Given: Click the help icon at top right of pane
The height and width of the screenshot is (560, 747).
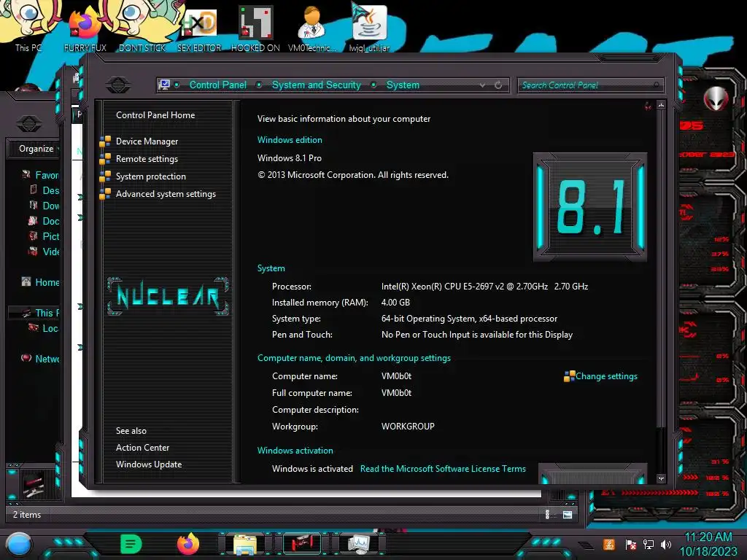Looking at the screenshot, I should pyautogui.click(x=648, y=106).
